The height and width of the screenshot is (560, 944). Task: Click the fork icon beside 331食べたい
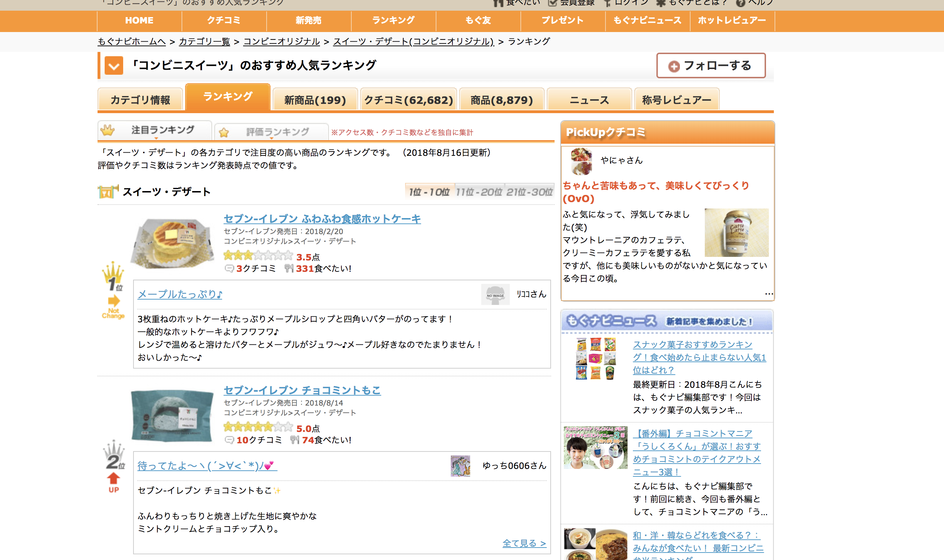[289, 268]
